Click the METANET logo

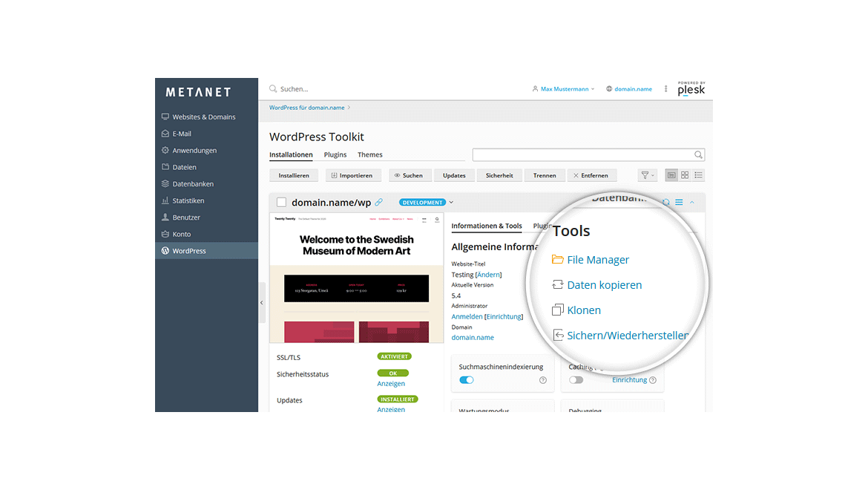point(198,93)
